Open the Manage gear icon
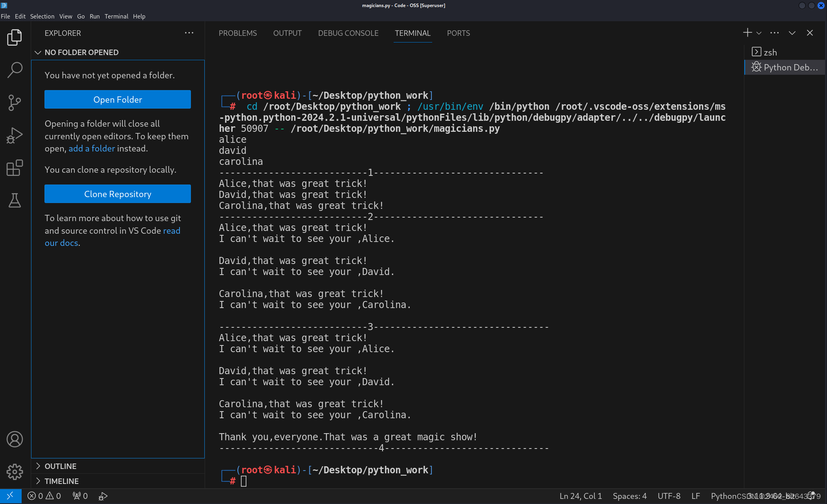Image resolution: width=827 pixels, height=504 pixels. pyautogui.click(x=15, y=472)
